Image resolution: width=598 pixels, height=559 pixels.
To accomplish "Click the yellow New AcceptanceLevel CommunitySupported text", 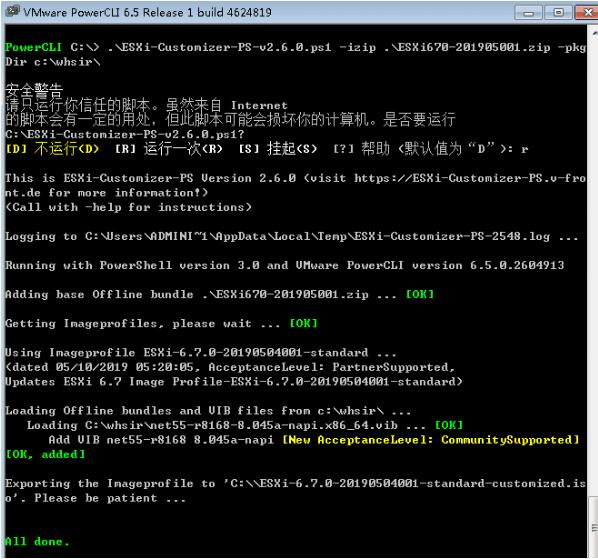I will [431, 440].
